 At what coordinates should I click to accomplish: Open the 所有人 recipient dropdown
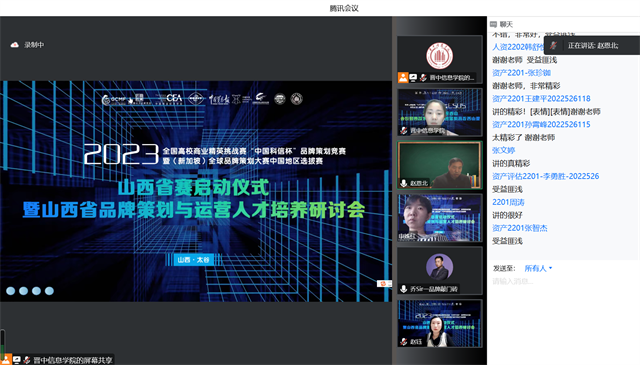[x=538, y=268]
